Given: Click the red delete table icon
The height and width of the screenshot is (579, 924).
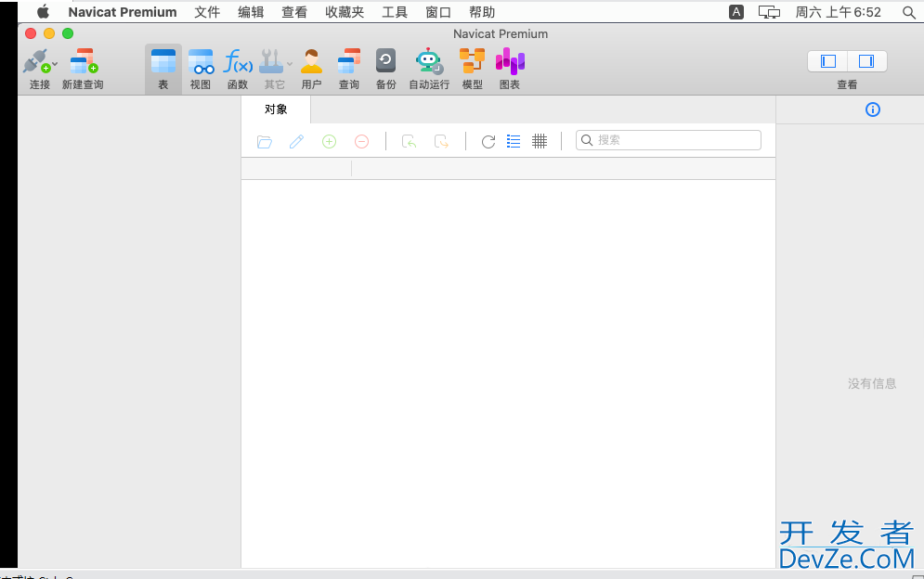Looking at the screenshot, I should coord(361,141).
